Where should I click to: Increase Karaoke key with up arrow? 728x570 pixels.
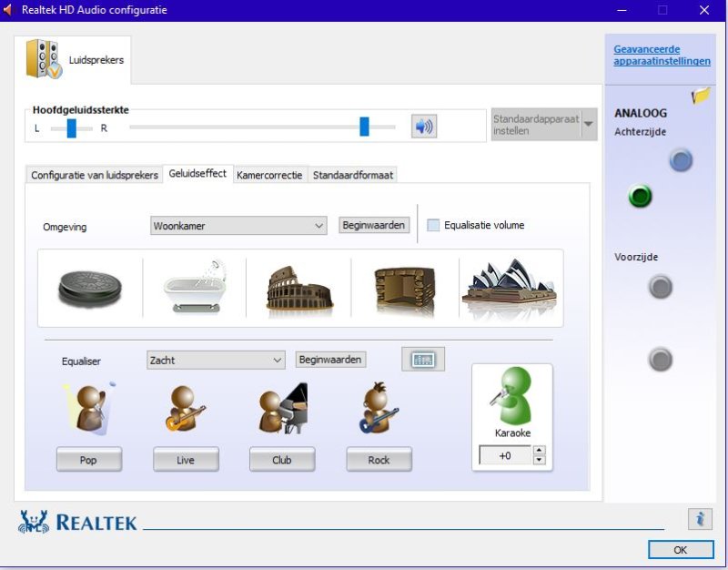point(539,451)
